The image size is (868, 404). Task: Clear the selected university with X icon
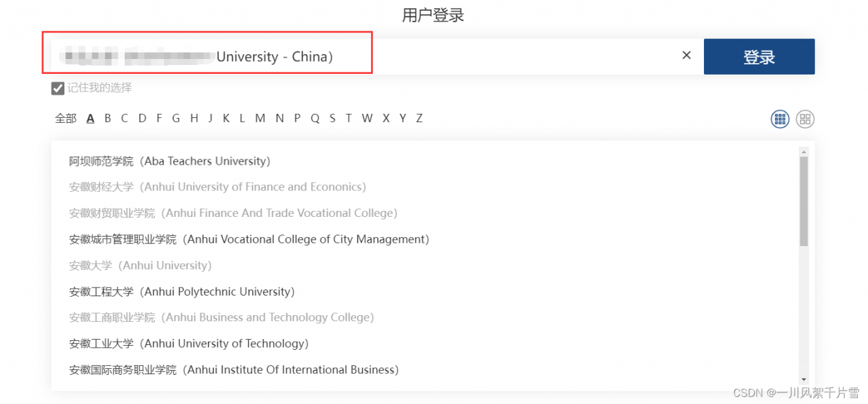[686, 56]
